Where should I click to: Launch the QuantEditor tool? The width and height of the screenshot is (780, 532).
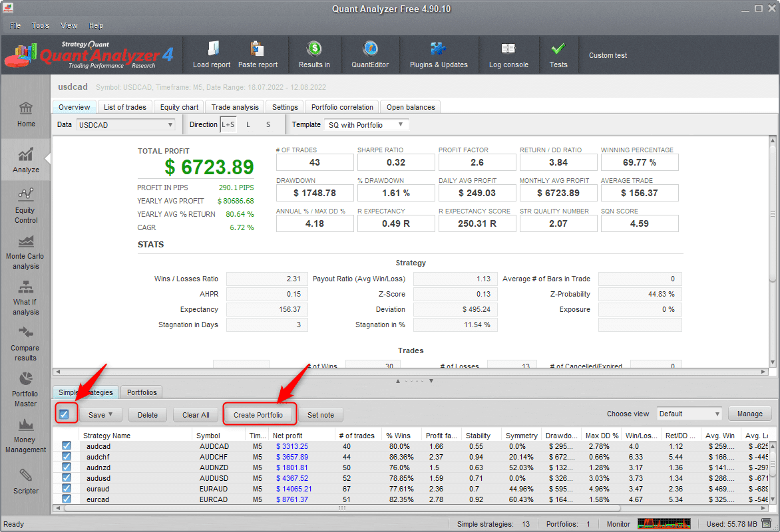tap(370, 55)
